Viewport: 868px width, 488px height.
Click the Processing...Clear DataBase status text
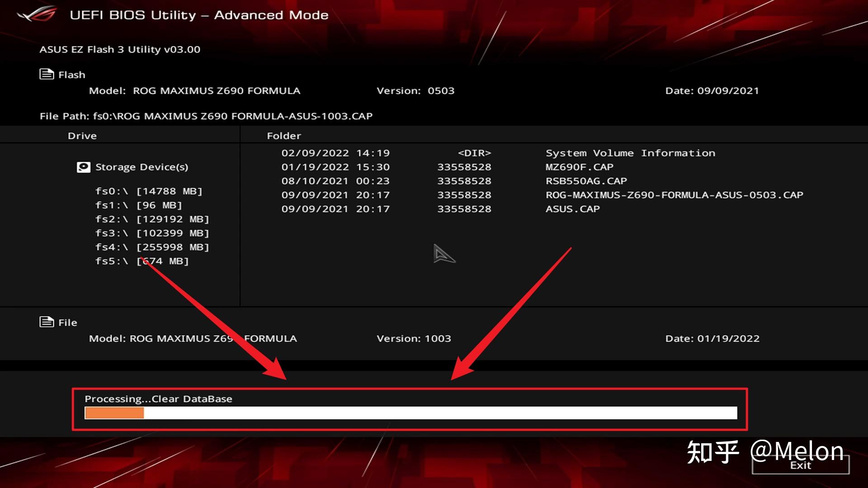coord(158,399)
